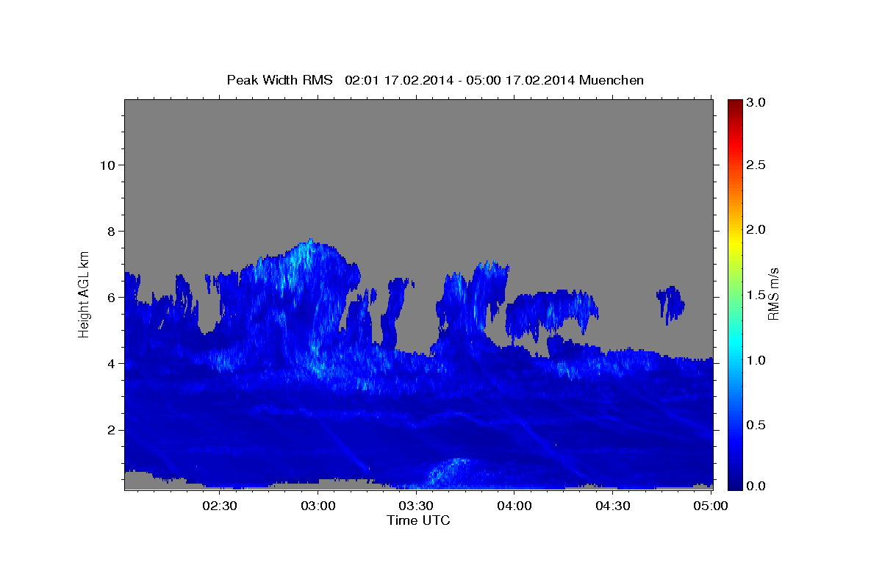Click the 'Muenchen' station name in title
Screen dimensions: 882x588
612,80
